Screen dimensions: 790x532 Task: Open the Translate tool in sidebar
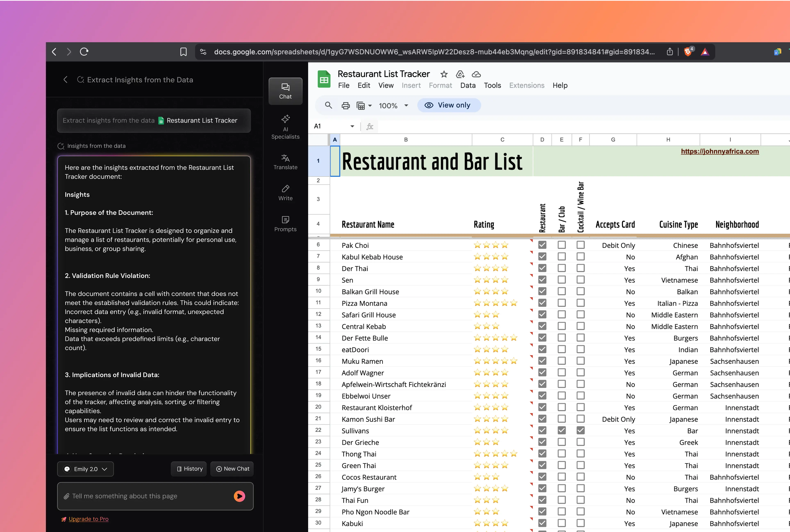coord(285,162)
